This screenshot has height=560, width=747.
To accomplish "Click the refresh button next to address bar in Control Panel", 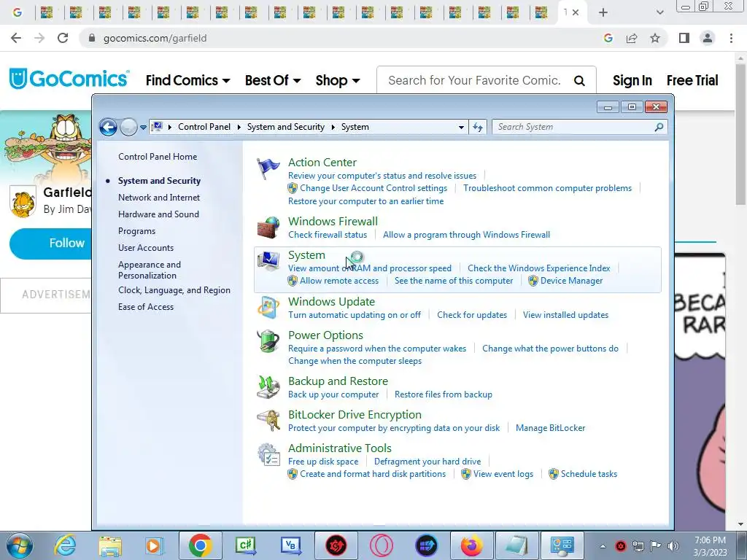I will pos(478,127).
